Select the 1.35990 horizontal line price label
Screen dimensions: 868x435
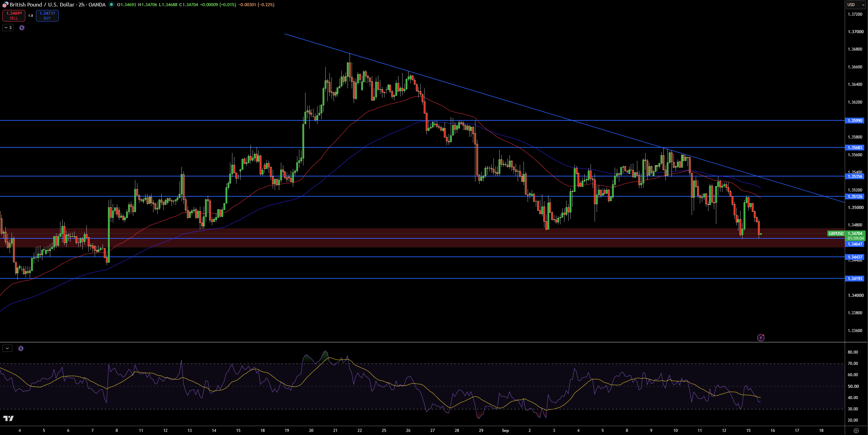pos(855,121)
